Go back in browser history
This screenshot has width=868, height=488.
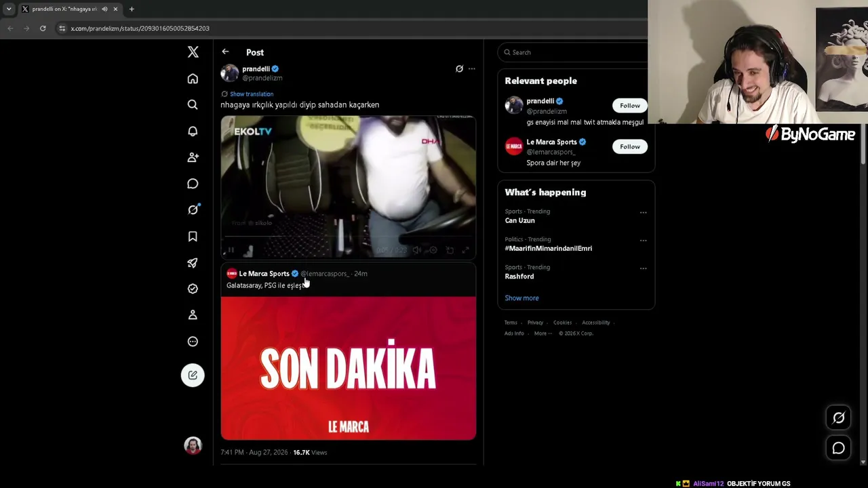tap(10, 28)
